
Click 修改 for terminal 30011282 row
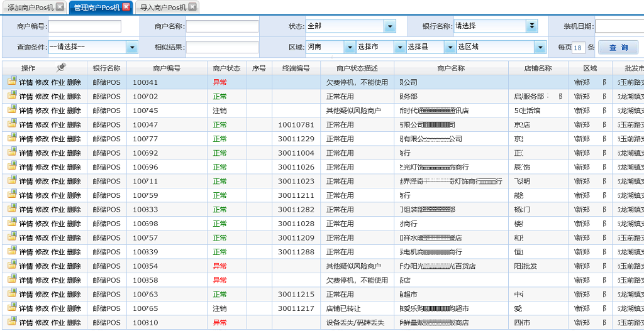tap(42, 210)
